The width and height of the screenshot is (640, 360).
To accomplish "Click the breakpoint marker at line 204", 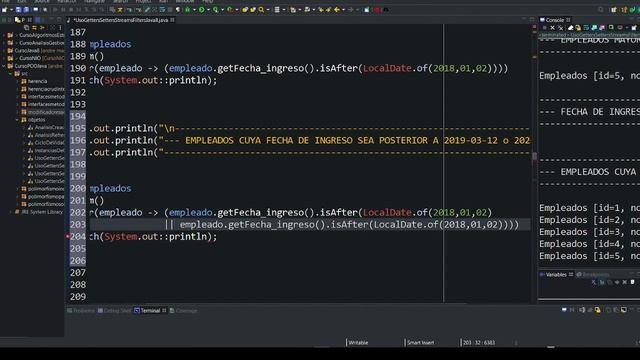I will pos(68,236).
